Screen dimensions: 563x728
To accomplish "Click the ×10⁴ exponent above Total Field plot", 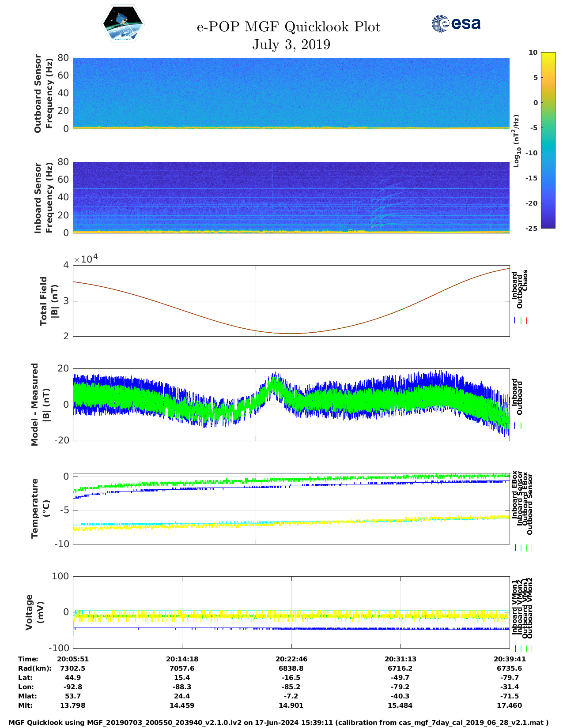I will click(x=86, y=259).
